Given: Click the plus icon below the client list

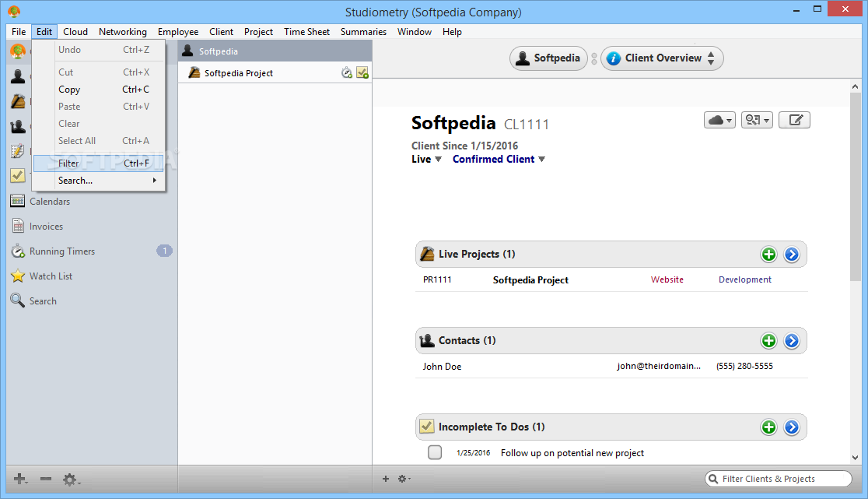Looking at the screenshot, I should 385,479.
